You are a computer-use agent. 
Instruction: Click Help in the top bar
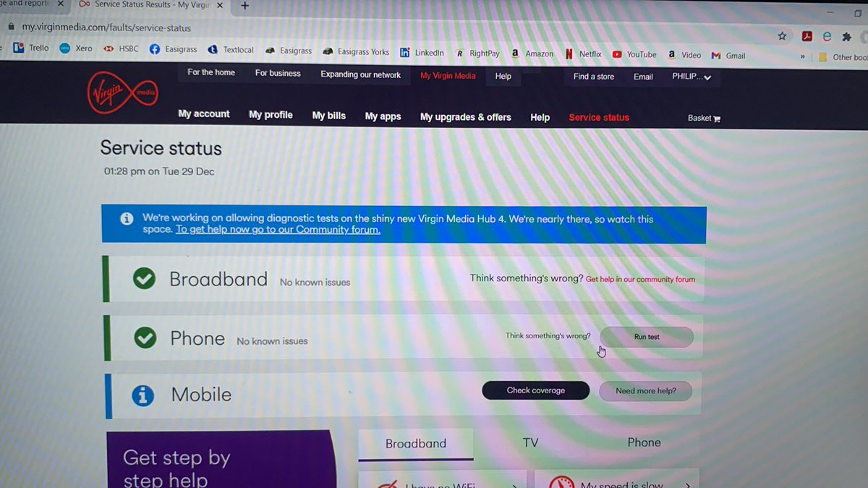click(503, 76)
